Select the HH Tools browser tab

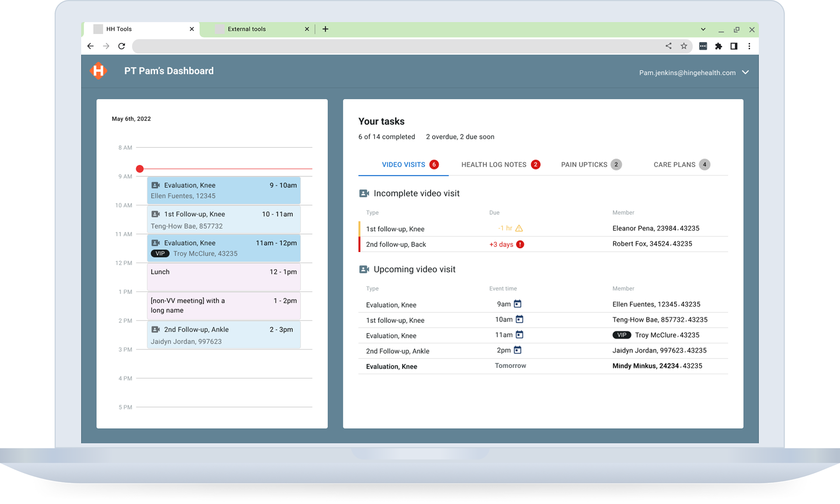pyautogui.click(x=141, y=29)
